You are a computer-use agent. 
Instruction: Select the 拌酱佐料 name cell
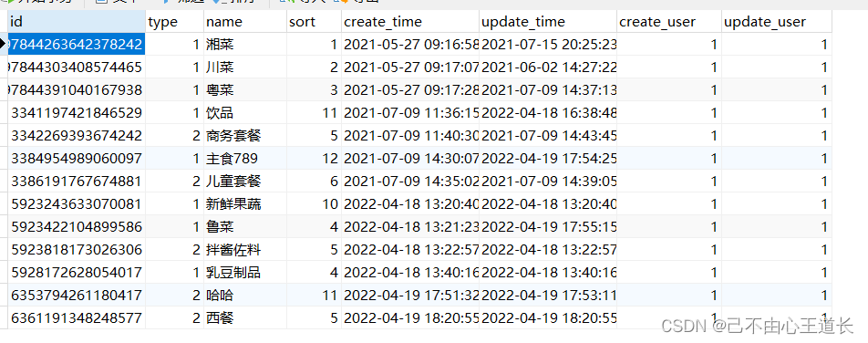[x=244, y=250]
